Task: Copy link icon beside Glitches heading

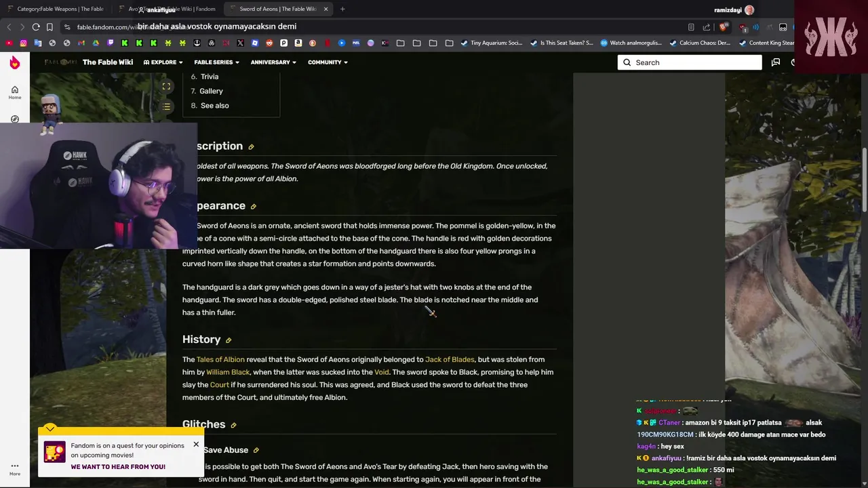Action: [233, 426]
